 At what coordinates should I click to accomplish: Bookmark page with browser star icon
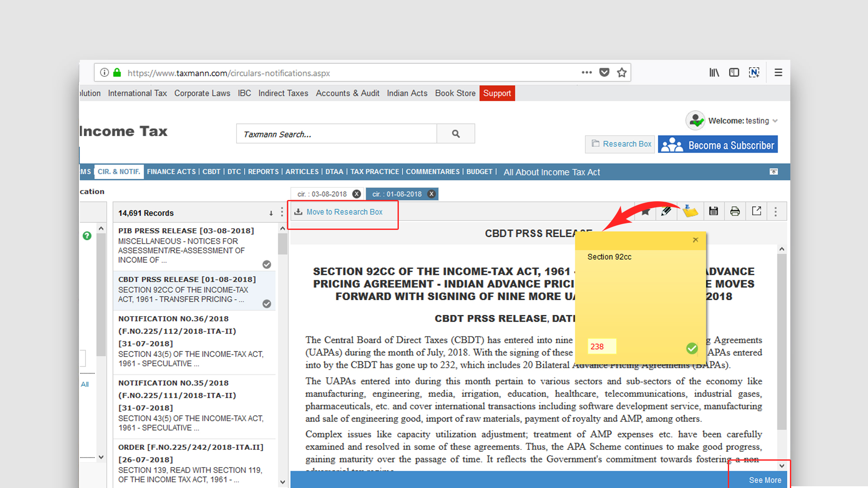(x=622, y=72)
